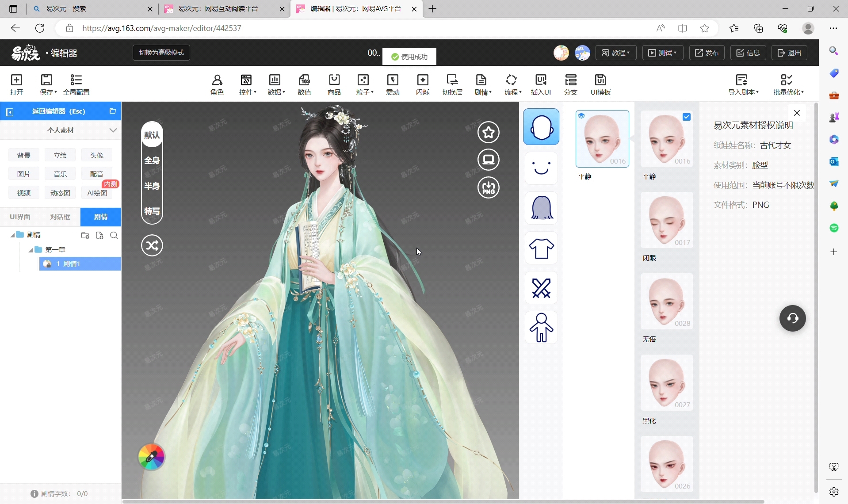Click the shuffle randomize icon
848x504 pixels.
152,245
